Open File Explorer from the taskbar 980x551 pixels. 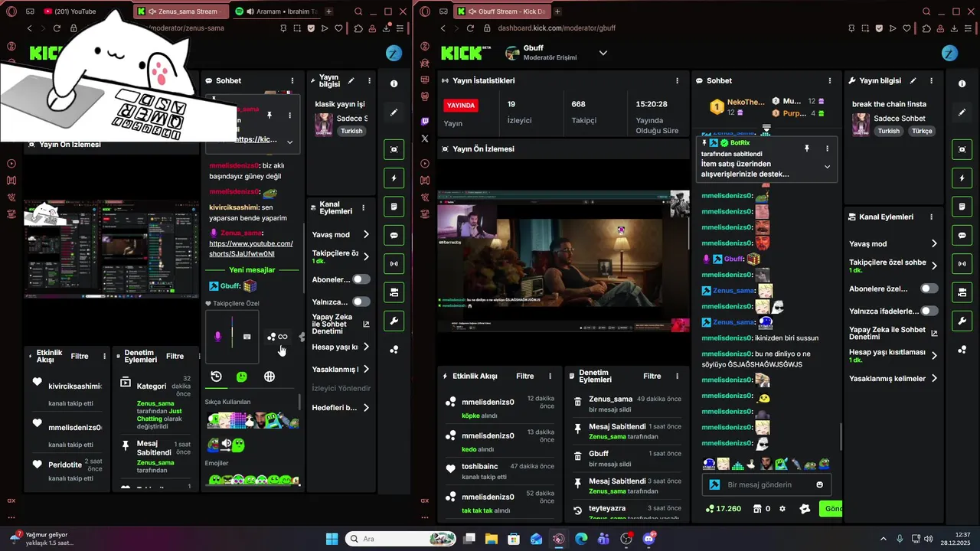coord(491,539)
